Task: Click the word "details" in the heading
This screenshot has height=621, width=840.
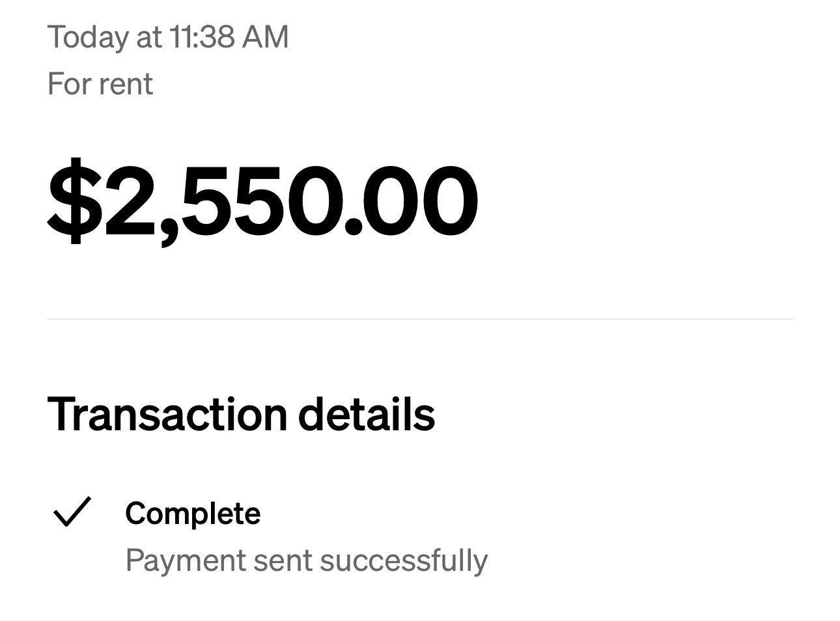Action: coord(367,414)
